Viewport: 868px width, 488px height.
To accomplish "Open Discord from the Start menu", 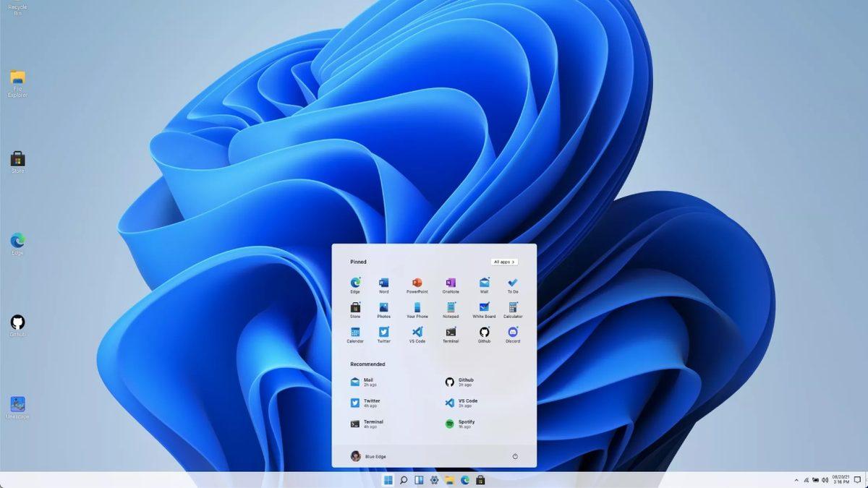I will pos(513,331).
